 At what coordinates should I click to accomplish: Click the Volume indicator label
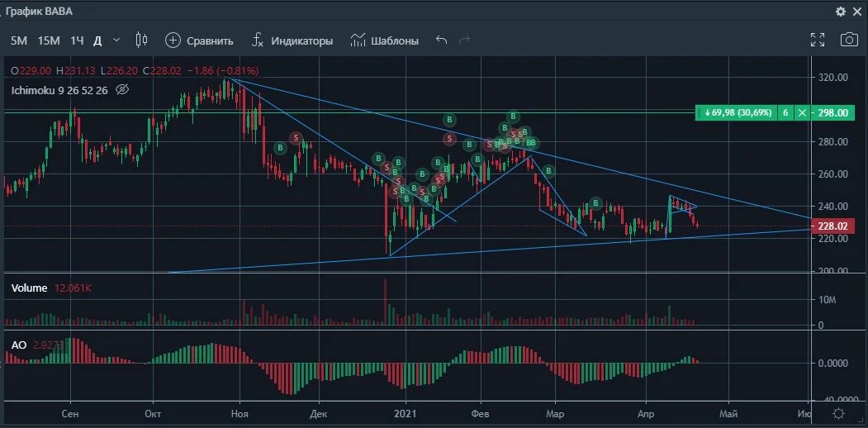click(30, 288)
